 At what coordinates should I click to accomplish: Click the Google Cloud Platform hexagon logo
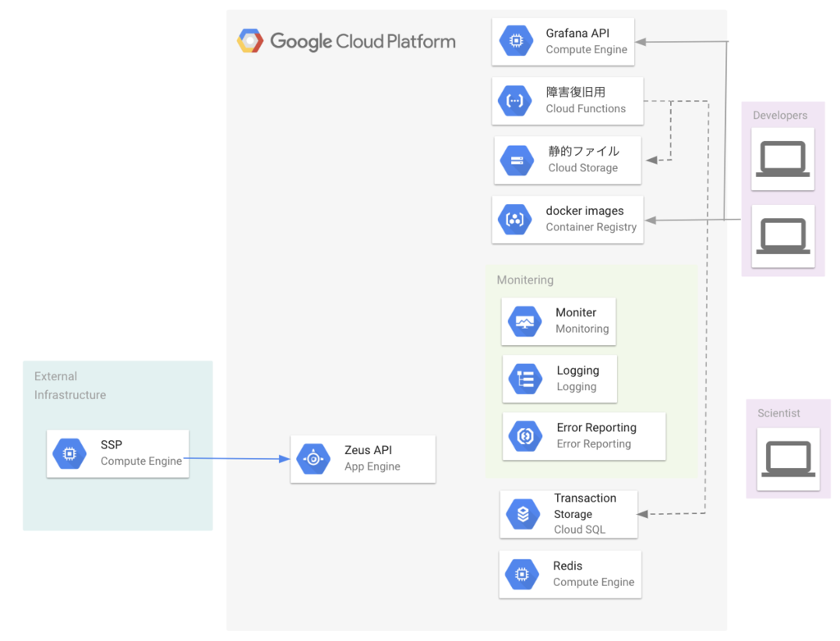(x=250, y=41)
